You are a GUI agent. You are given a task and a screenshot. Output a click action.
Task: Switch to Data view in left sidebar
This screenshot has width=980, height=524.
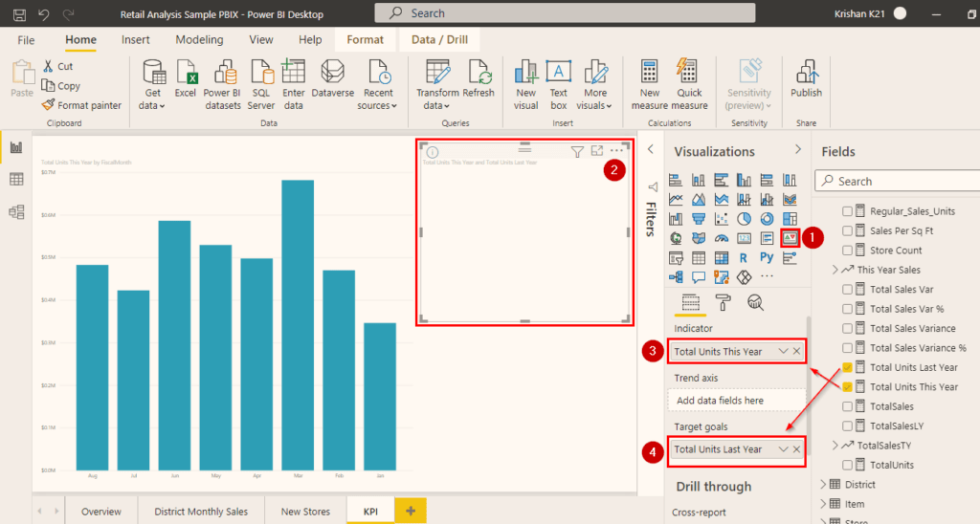[16, 180]
